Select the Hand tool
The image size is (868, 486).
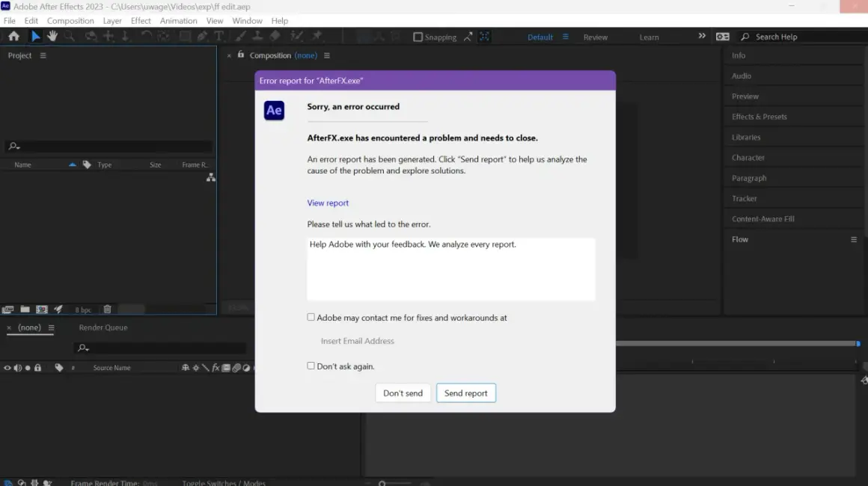[x=52, y=37]
